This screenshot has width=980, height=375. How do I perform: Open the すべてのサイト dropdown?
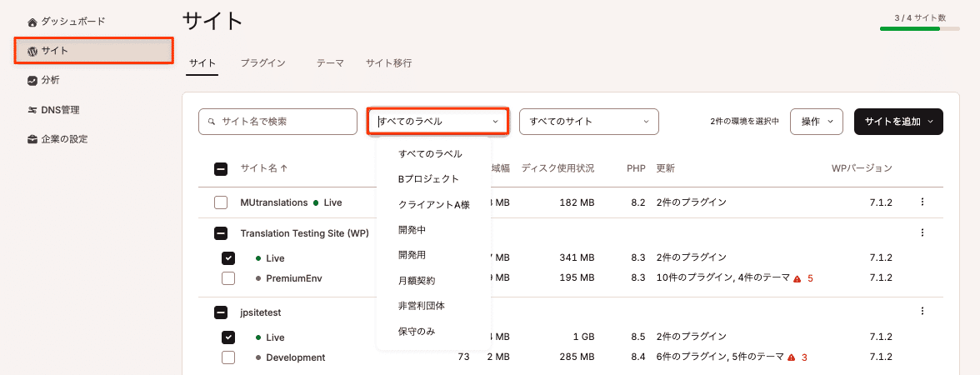[x=588, y=122]
